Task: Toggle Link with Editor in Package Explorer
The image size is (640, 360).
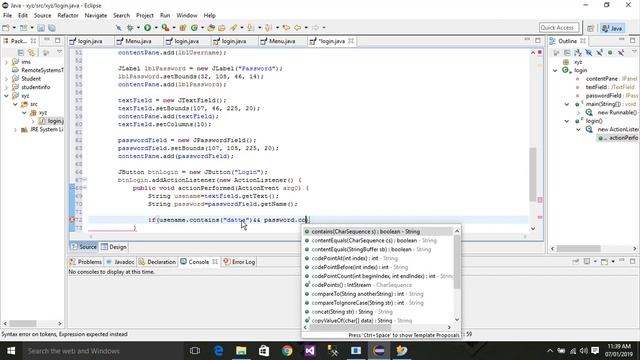Action: tap(31, 53)
